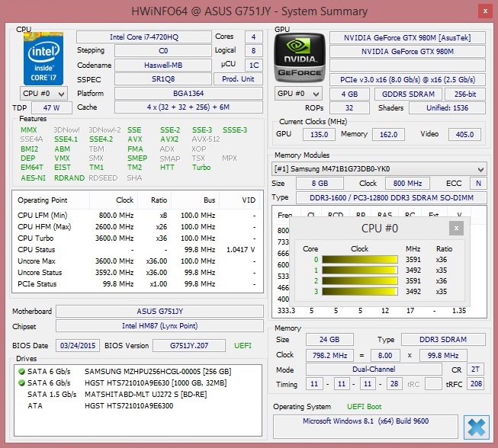Click the Intel Core i7 logo
This screenshot has height=448, width=498.
(x=43, y=59)
